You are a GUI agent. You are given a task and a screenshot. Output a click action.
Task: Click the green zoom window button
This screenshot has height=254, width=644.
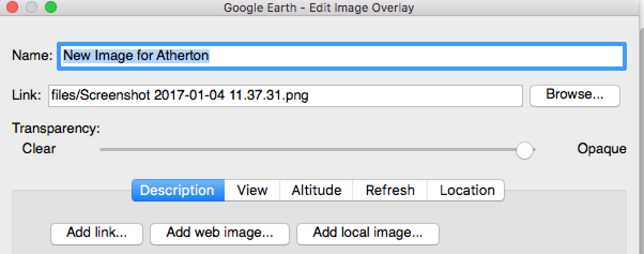coord(51,8)
